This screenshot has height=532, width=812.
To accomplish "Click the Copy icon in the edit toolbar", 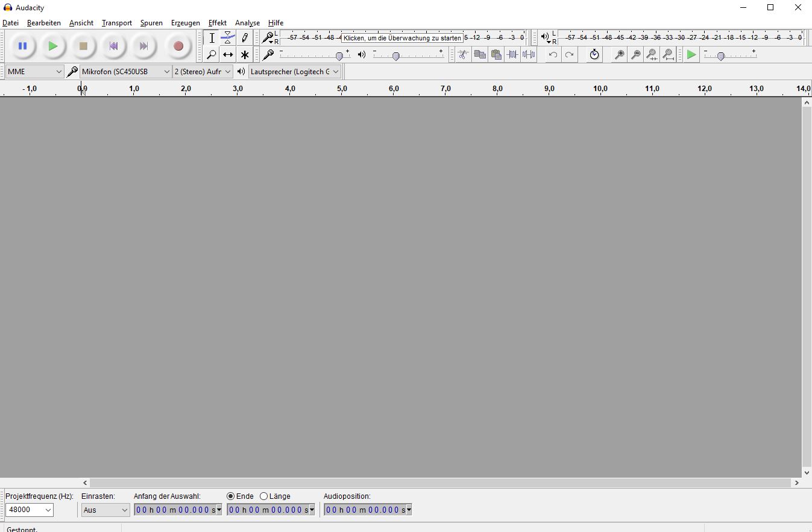I will point(480,55).
